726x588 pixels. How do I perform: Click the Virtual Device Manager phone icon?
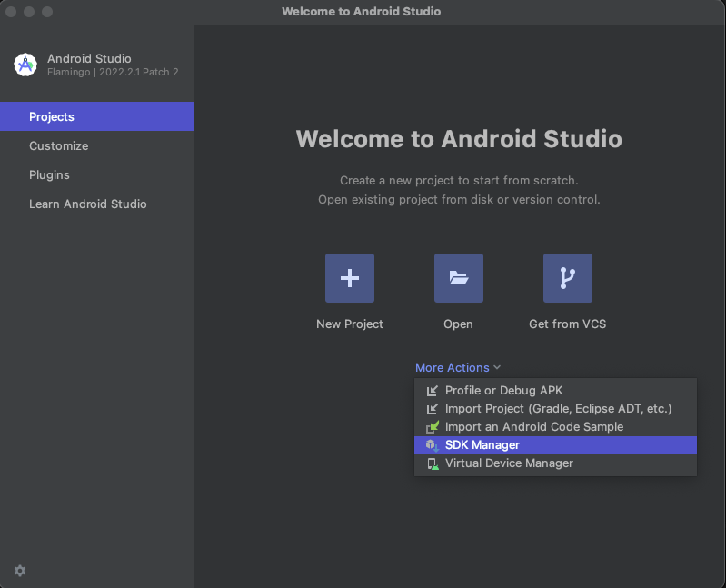(433, 463)
